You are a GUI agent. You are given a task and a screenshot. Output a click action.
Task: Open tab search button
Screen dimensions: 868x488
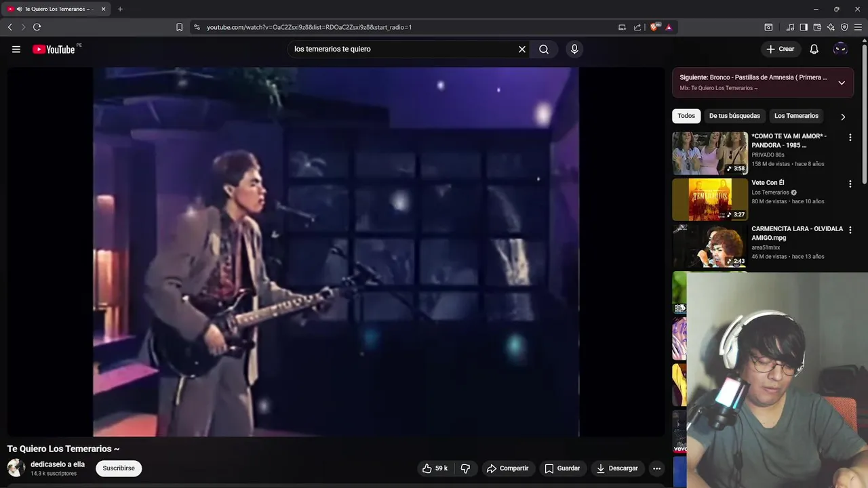(768, 27)
